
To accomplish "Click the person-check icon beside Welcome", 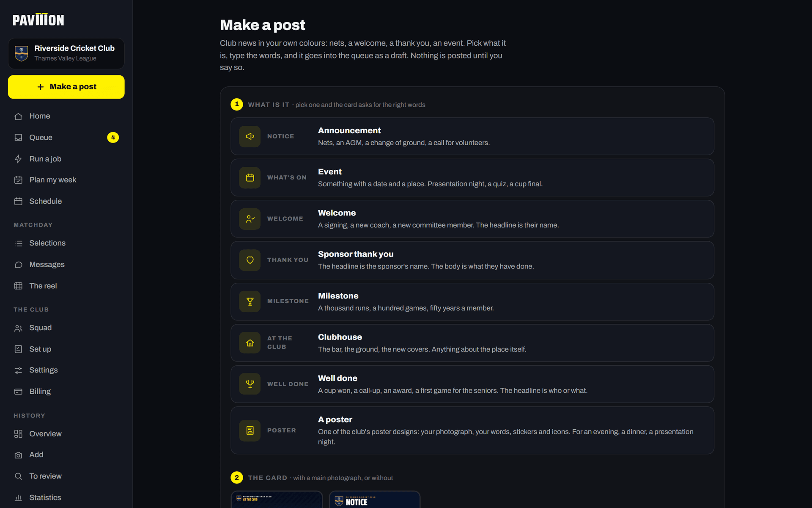I will [250, 219].
